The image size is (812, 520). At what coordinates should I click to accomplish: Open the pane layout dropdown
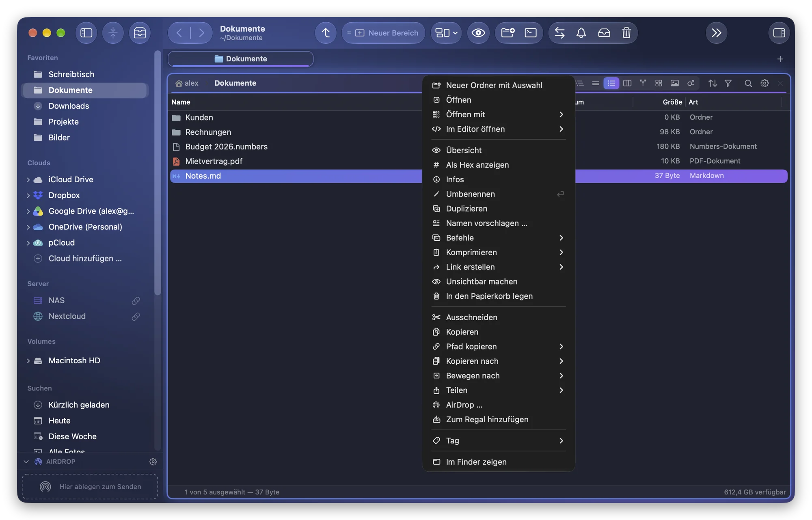point(446,33)
